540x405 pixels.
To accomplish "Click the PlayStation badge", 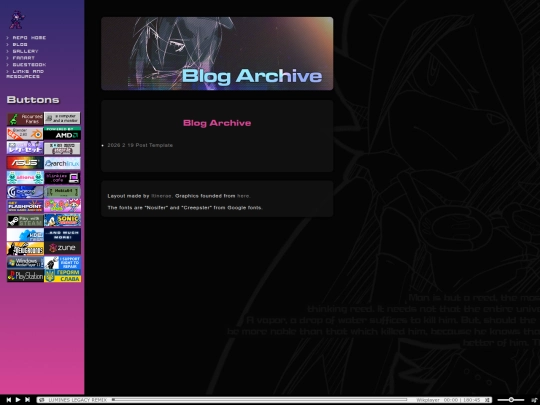I will pos(25,276).
